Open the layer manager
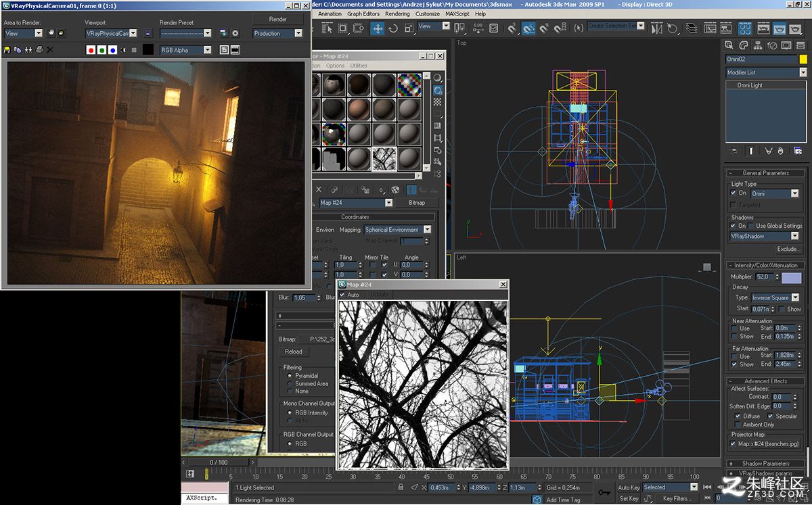 (x=690, y=28)
